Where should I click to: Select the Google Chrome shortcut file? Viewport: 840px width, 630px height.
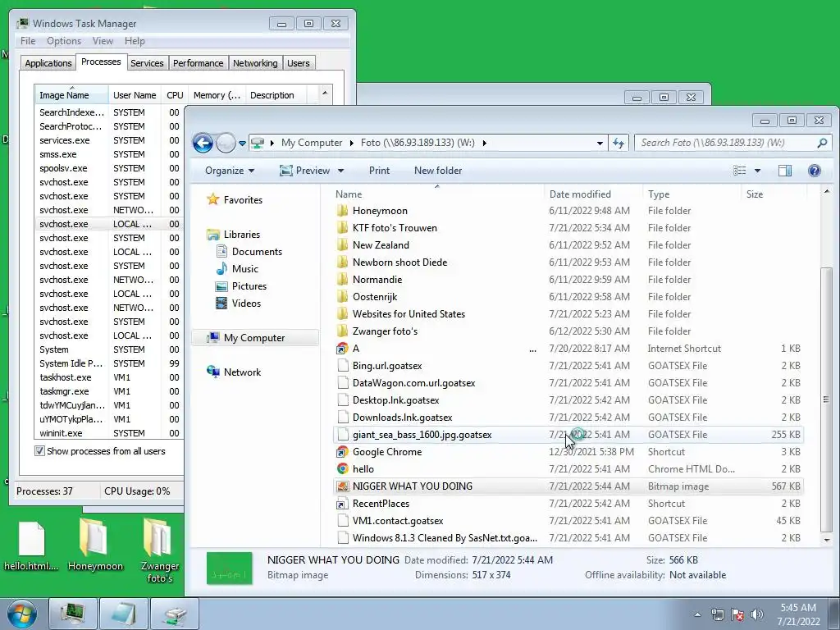pyautogui.click(x=387, y=452)
